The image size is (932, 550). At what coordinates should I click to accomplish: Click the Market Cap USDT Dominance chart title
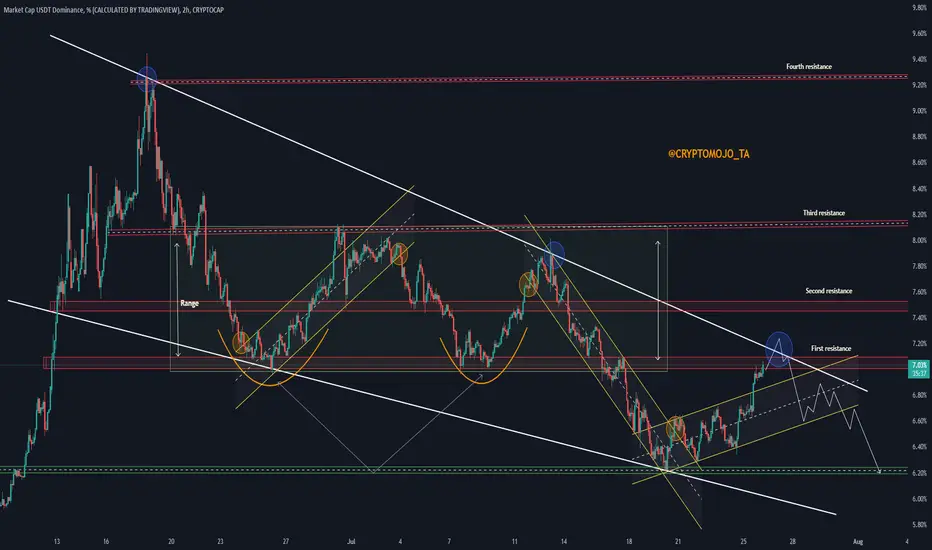[x=114, y=10]
